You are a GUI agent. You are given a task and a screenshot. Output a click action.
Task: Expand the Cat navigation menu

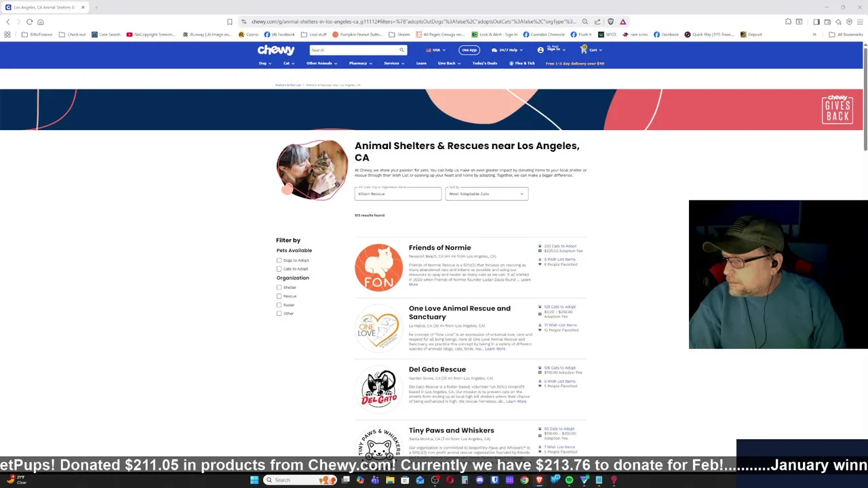click(x=289, y=63)
